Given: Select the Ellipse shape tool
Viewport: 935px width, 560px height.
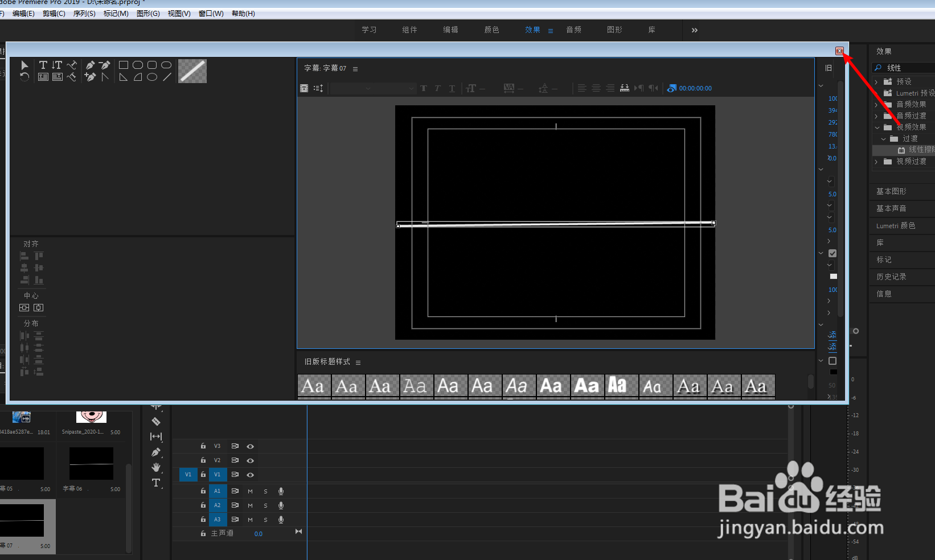Looking at the screenshot, I should [x=152, y=77].
